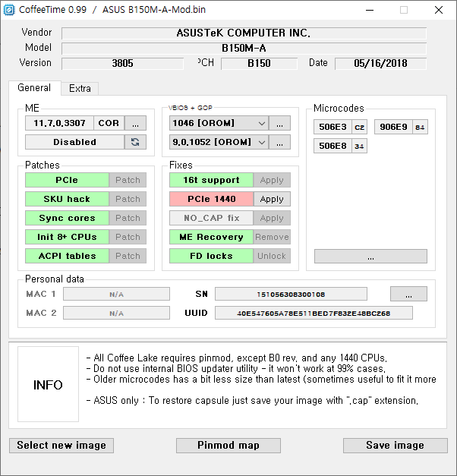Click ME version 11.7.0.3307
The image size is (457, 476).
point(59,123)
